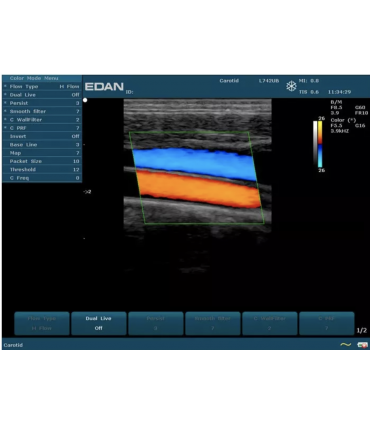370x423 pixels.
Task: Click the Dual Live Off bottom button
Action: coord(99,323)
